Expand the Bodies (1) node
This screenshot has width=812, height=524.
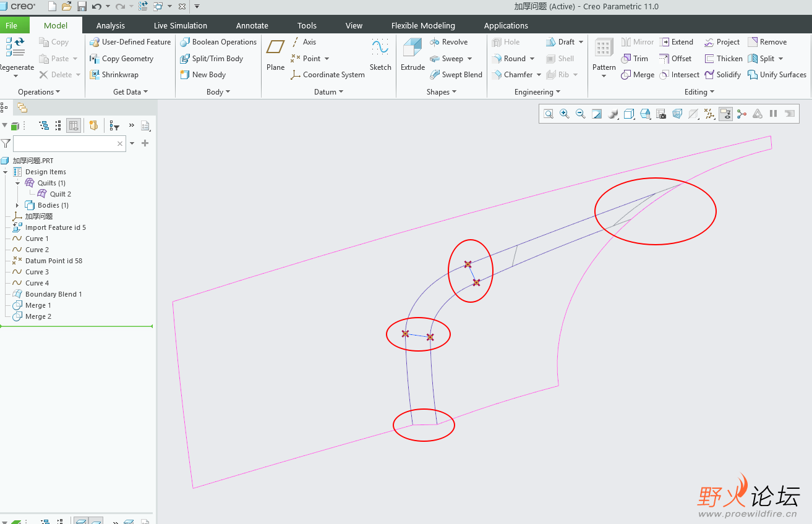[17, 205]
